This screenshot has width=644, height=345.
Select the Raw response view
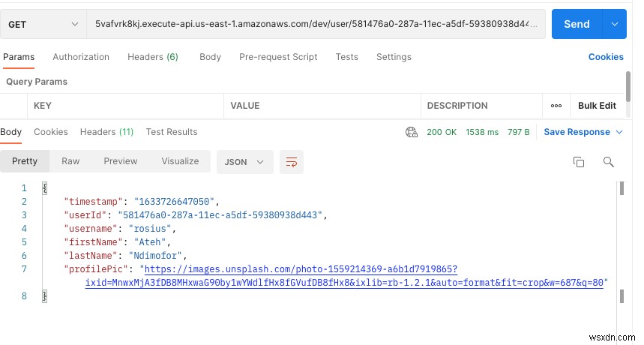[70, 161]
